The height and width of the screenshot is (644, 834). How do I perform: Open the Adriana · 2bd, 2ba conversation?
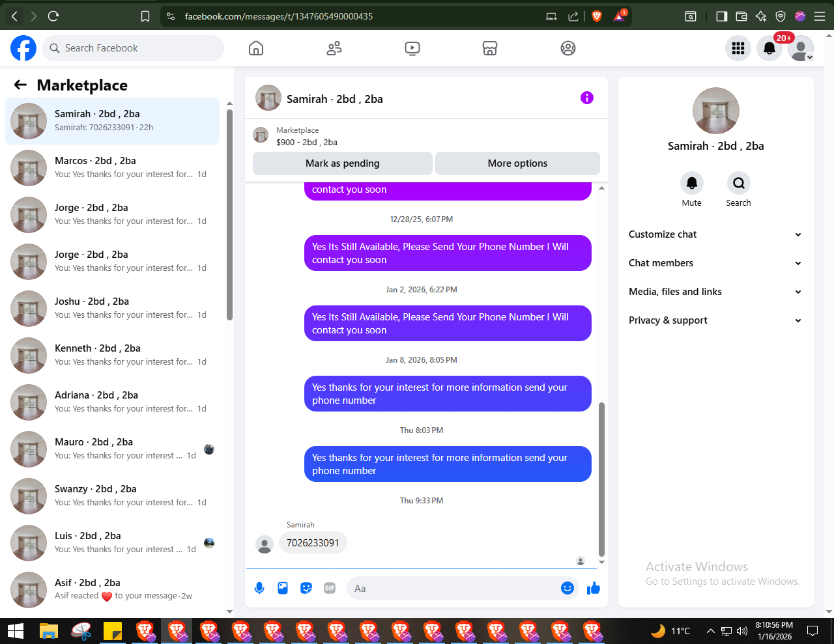pos(112,402)
